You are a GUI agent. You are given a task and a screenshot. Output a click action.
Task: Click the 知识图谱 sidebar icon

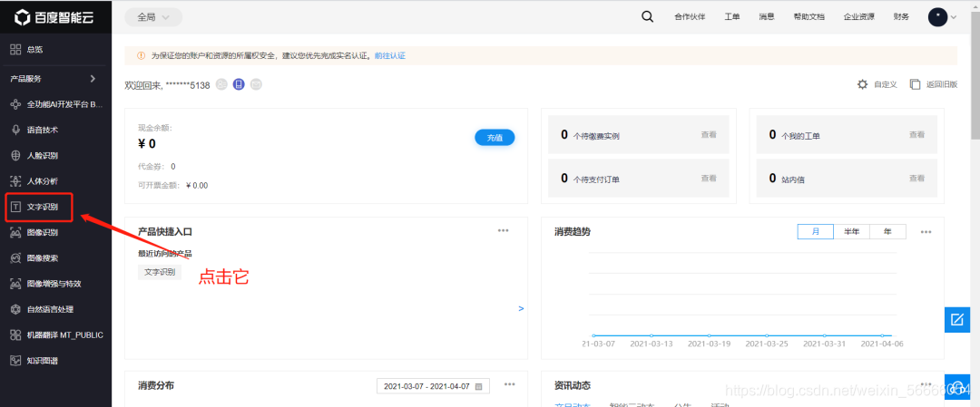click(x=16, y=361)
